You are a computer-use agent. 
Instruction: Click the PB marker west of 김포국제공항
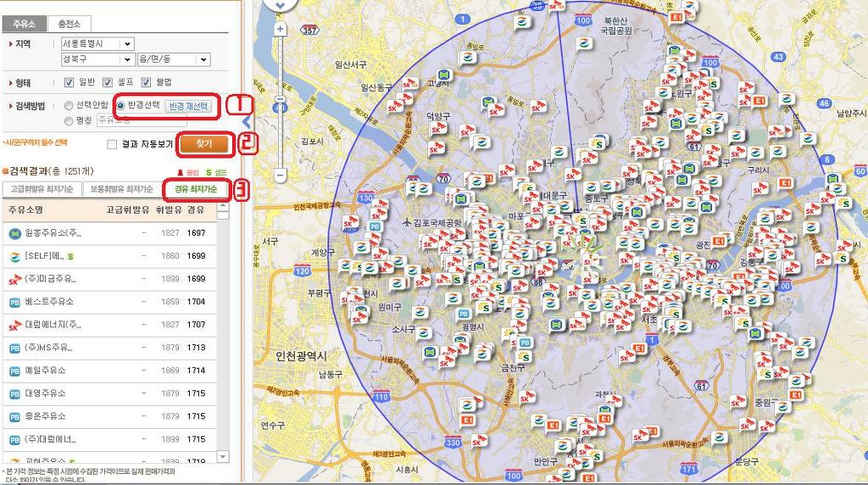[x=375, y=226]
